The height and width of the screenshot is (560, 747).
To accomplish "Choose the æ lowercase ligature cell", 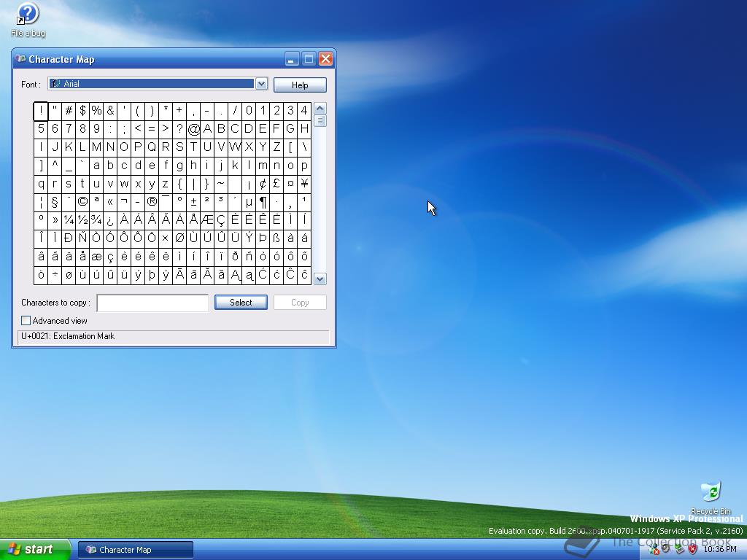I will 96,257.
